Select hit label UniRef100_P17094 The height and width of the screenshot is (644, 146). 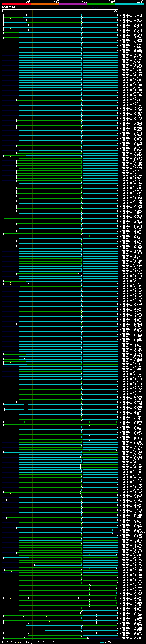coord(131,168)
